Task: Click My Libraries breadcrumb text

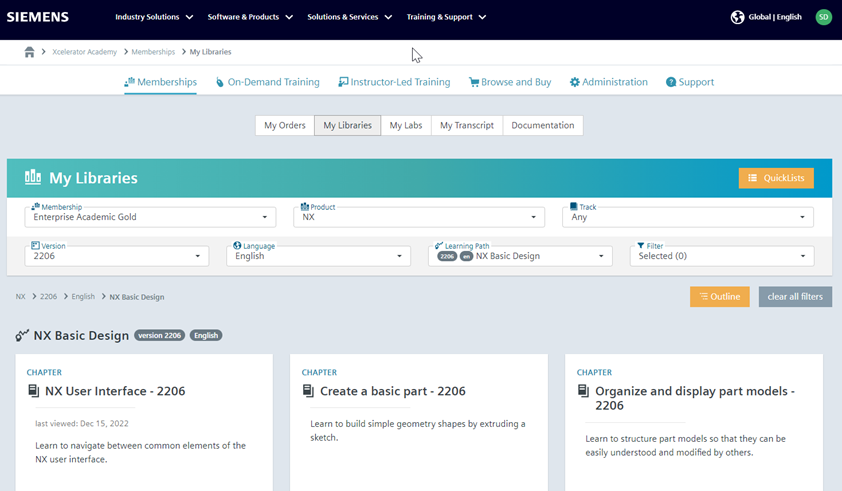Action: click(x=210, y=52)
